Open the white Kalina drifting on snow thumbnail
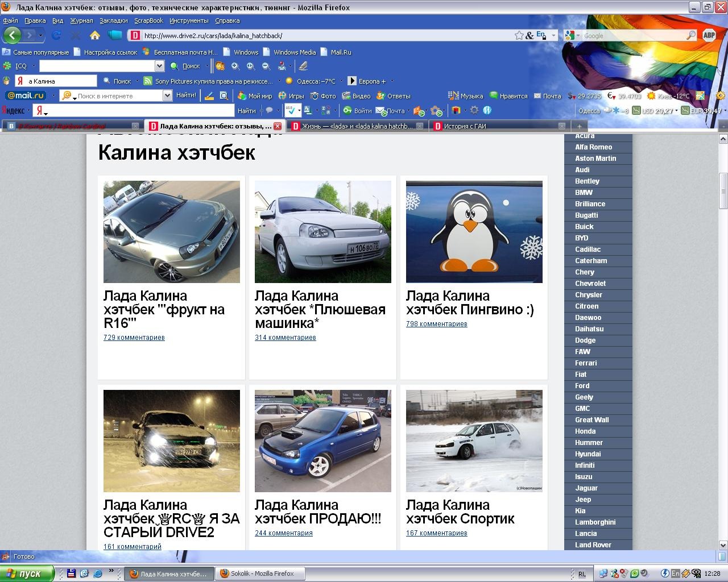728x582 pixels. coord(474,441)
